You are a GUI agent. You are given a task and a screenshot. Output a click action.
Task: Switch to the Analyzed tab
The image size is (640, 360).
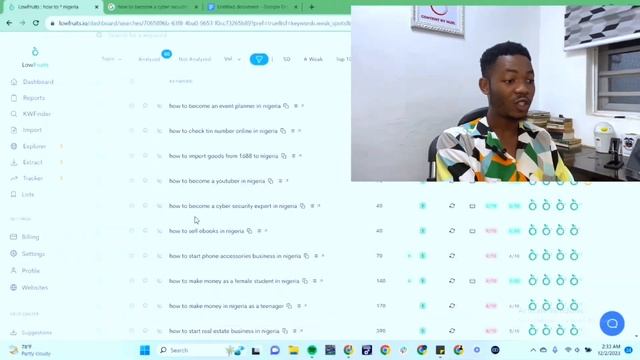click(149, 59)
